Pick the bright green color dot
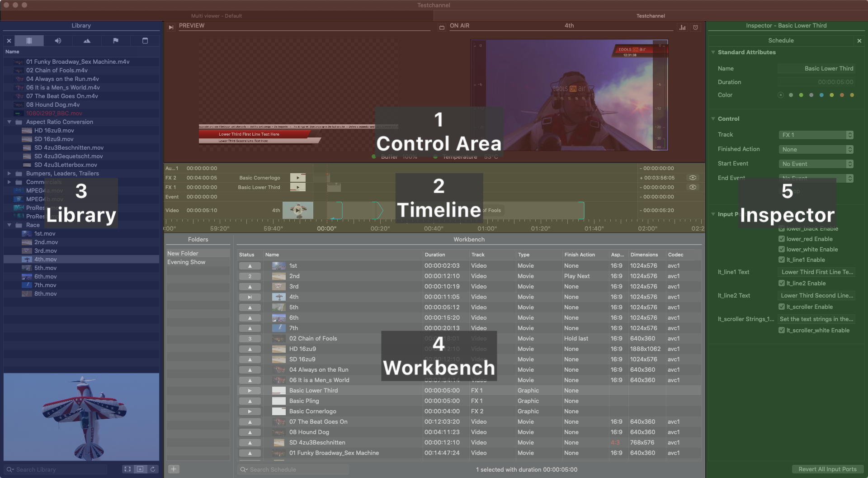This screenshot has height=478, width=868. (801, 95)
